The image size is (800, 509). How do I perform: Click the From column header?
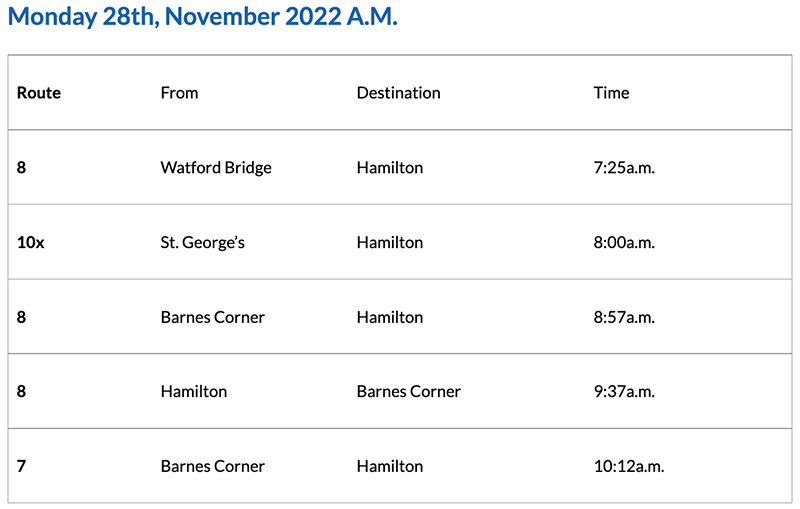(179, 93)
